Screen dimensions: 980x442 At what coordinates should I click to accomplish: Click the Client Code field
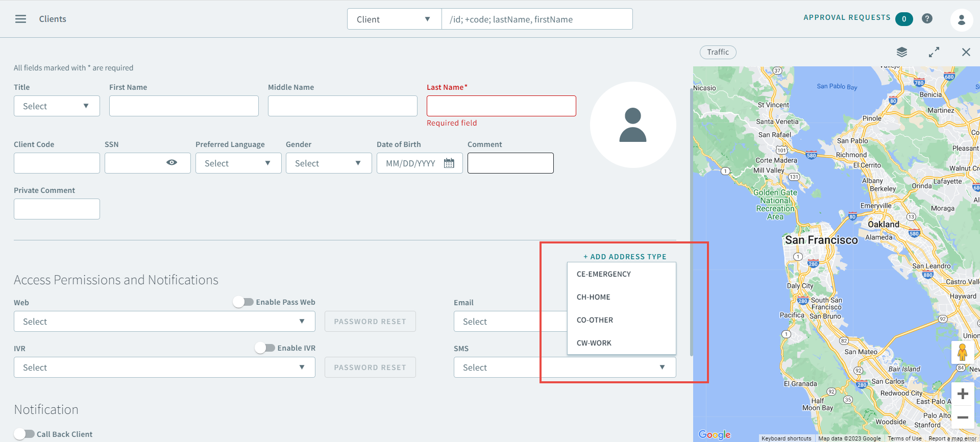pyautogui.click(x=57, y=163)
